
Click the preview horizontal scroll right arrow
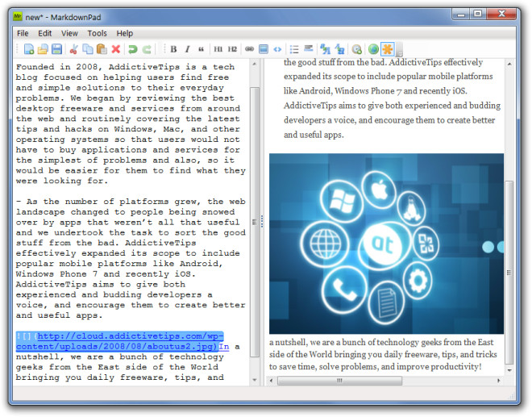coord(498,381)
